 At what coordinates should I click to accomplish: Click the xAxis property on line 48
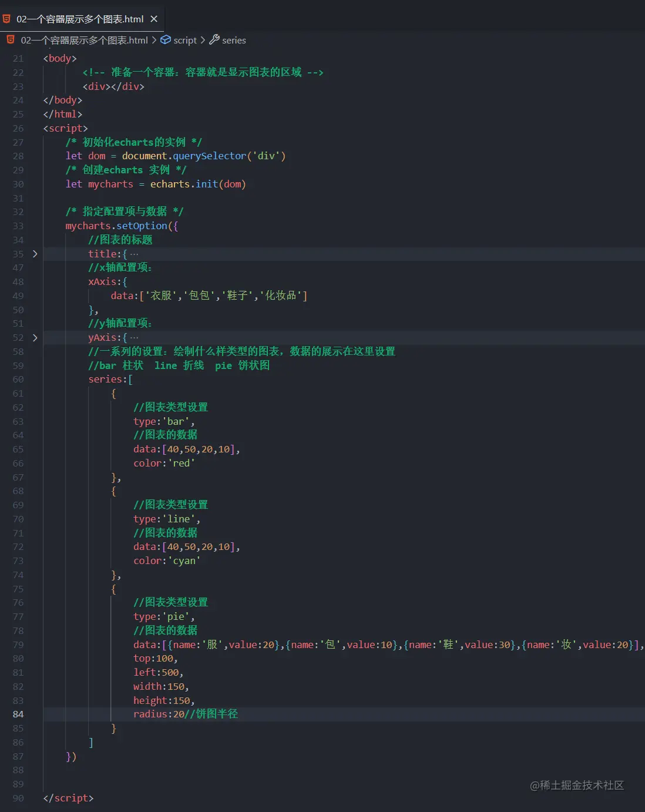(102, 281)
